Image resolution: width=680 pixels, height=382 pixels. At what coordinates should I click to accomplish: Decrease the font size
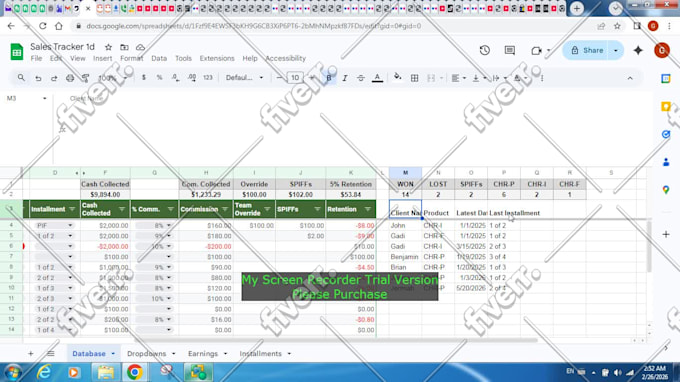[x=279, y=78]
